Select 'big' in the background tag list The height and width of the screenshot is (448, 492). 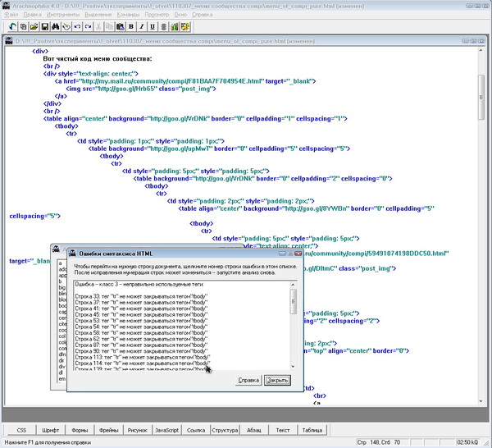(61, 287)
